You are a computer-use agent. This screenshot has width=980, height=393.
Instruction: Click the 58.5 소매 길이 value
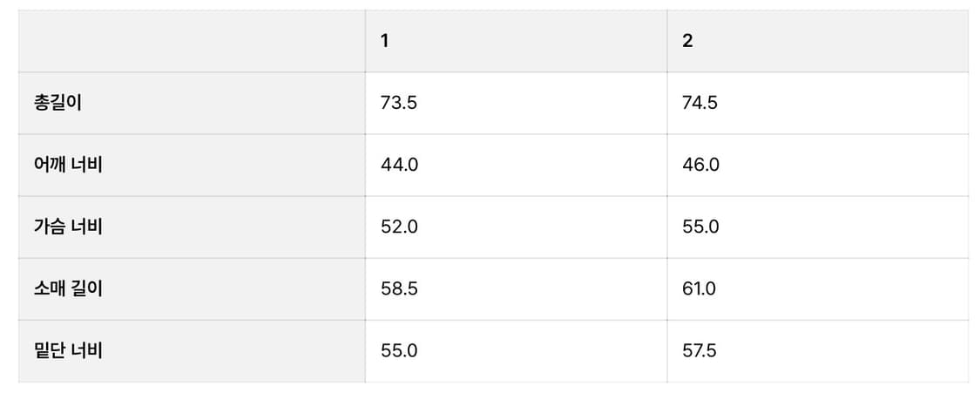[x=399, y=288]
